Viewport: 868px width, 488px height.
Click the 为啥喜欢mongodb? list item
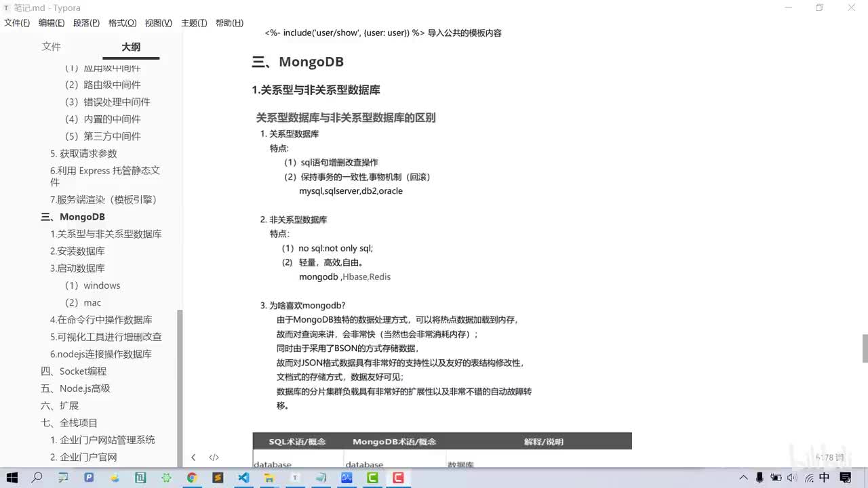(307, 306)
